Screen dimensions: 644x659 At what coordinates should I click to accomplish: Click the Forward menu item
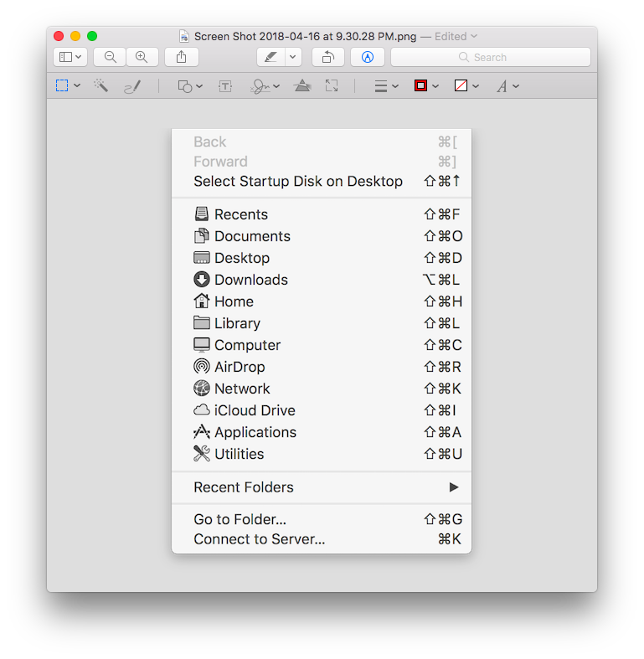click(322, 162)
